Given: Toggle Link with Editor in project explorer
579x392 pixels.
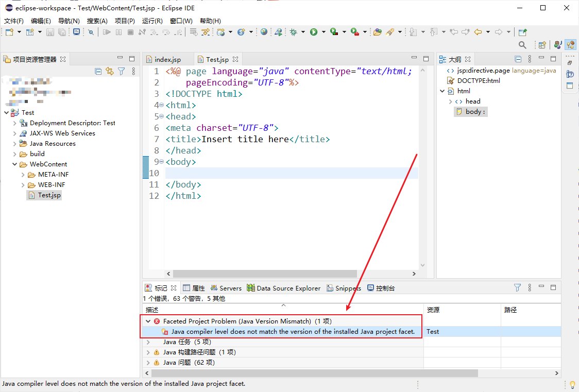Looking at the screenshot, I should click(x=110, y=71).
